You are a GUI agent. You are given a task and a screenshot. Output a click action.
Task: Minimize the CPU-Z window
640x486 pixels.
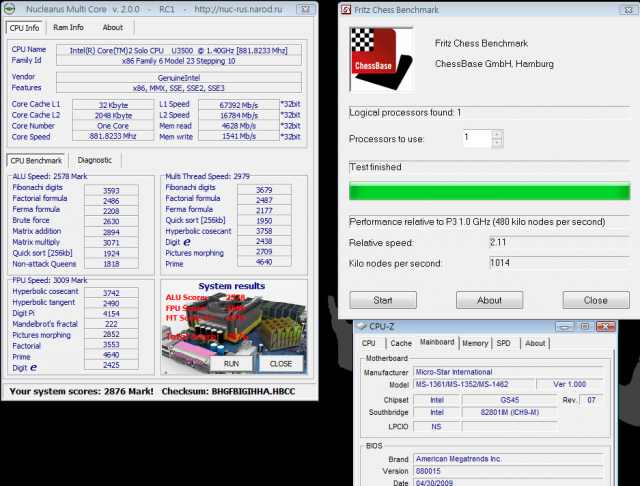(x=564, y=326)
